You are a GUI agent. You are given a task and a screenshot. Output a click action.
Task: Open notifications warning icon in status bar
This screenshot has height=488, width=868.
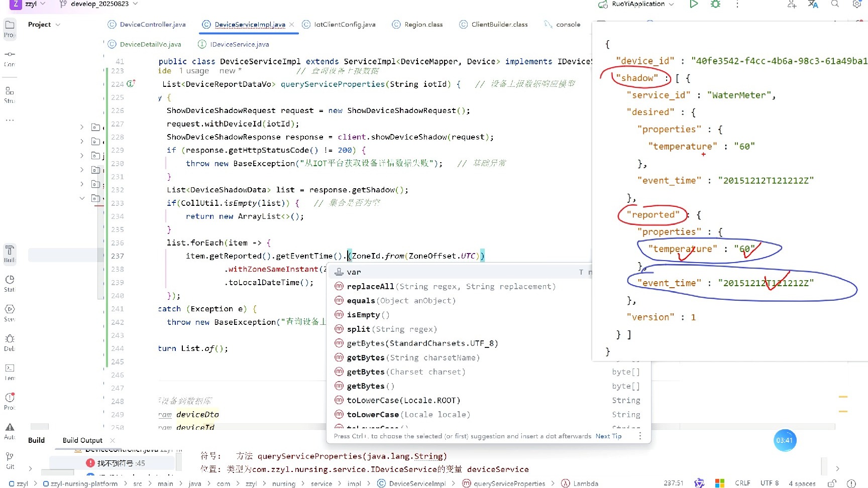851,483
